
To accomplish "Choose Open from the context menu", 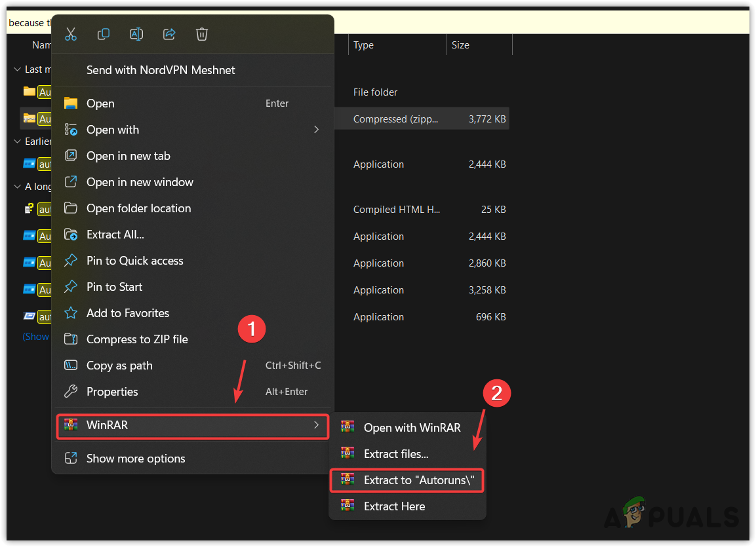I will [x=100, y=104].
